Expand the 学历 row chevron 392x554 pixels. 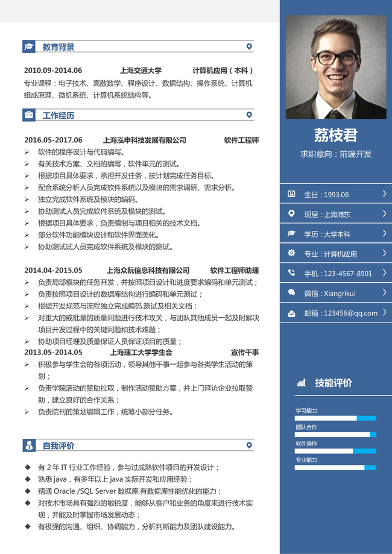[x=385, y=233]
